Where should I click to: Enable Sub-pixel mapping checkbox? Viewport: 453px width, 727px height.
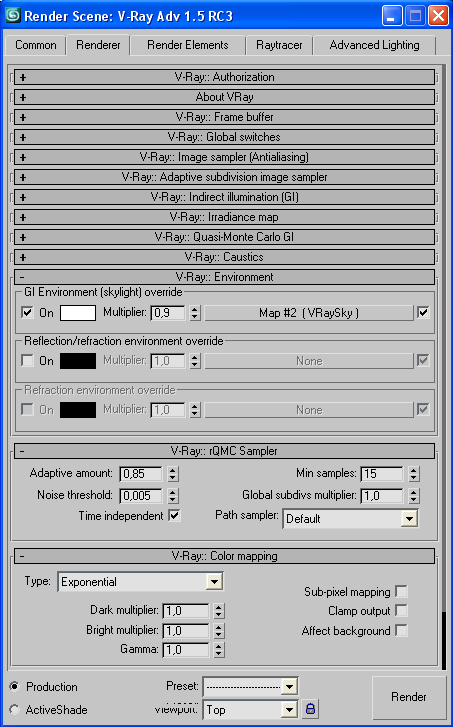401,592
